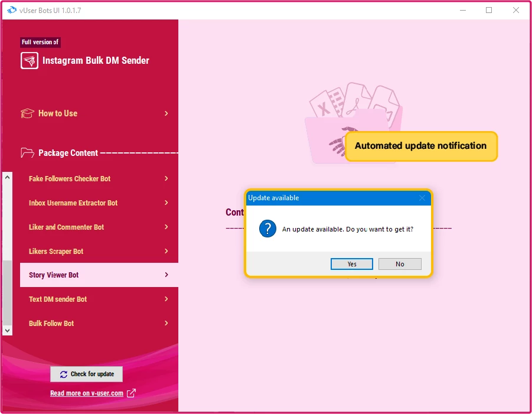Select Likers Scraper Bot item
This screenshot has width=532, height=414.
tap(99, 251)
